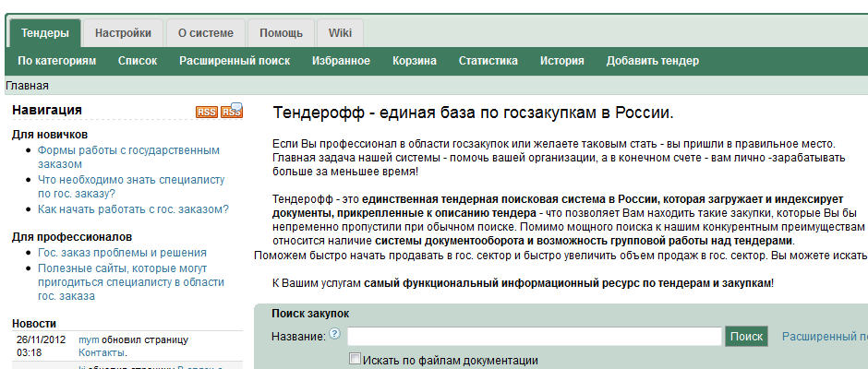The image size is (868, 369).
Task: Open the Wiki tab
Action: (x=340, y=33)
